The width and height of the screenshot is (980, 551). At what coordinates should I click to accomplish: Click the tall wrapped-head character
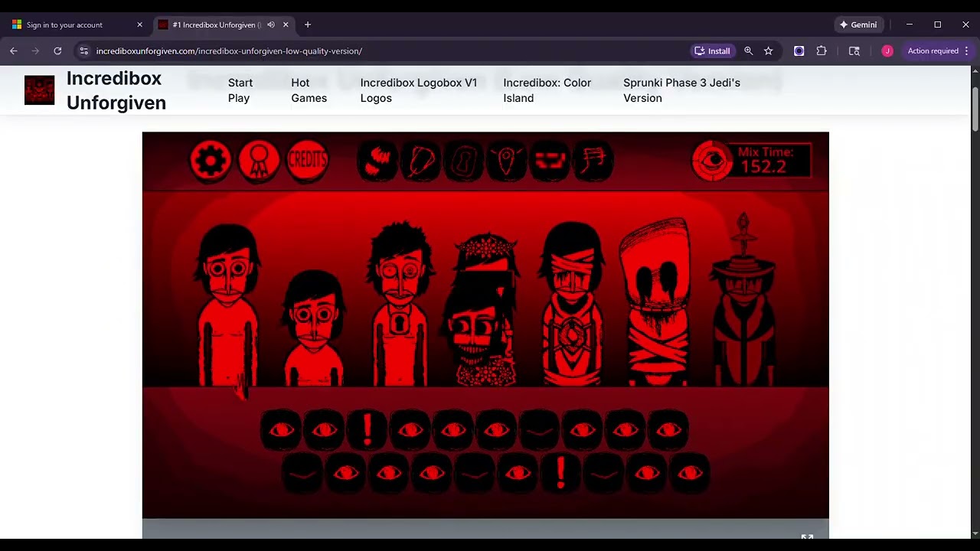(x=656, y=303)
